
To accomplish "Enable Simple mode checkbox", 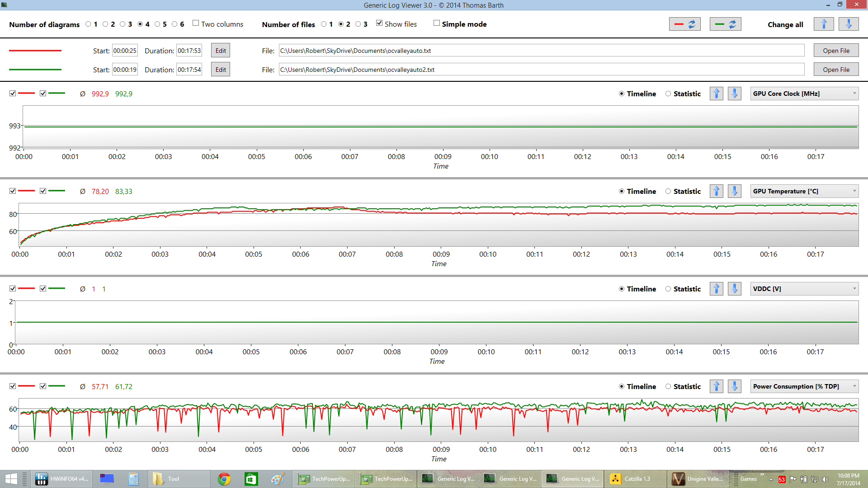I will point(437,23).
